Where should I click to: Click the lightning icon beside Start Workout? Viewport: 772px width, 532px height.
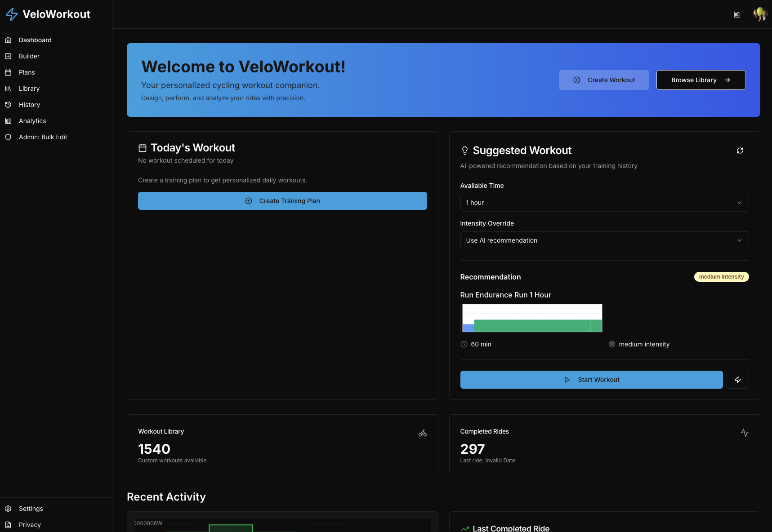(737, 379)
